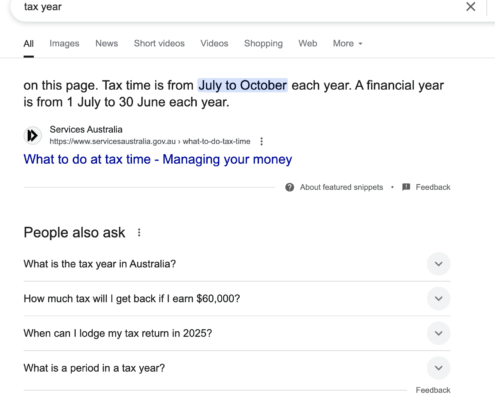Go to the Videos tab
Viewport: 495px width, 400px height.
pyautogui.click(x=214, y=43)
